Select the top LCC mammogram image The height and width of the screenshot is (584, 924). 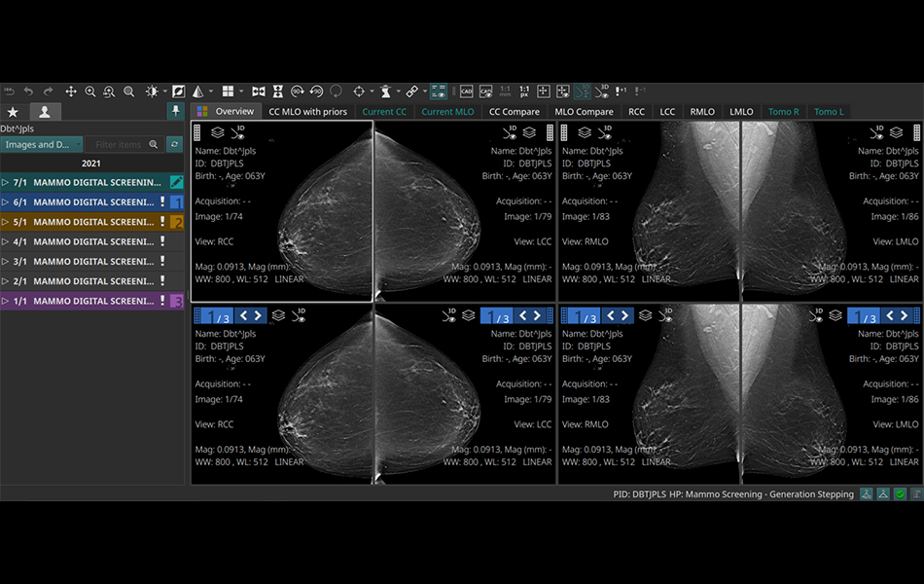point(464,211)
